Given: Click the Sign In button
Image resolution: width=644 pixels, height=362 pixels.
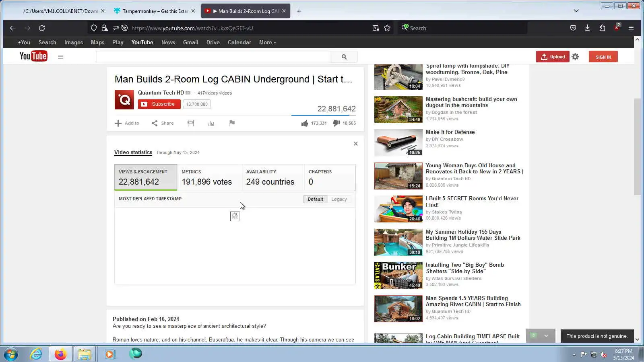Looking at the screenshot, I should (603, 57).
